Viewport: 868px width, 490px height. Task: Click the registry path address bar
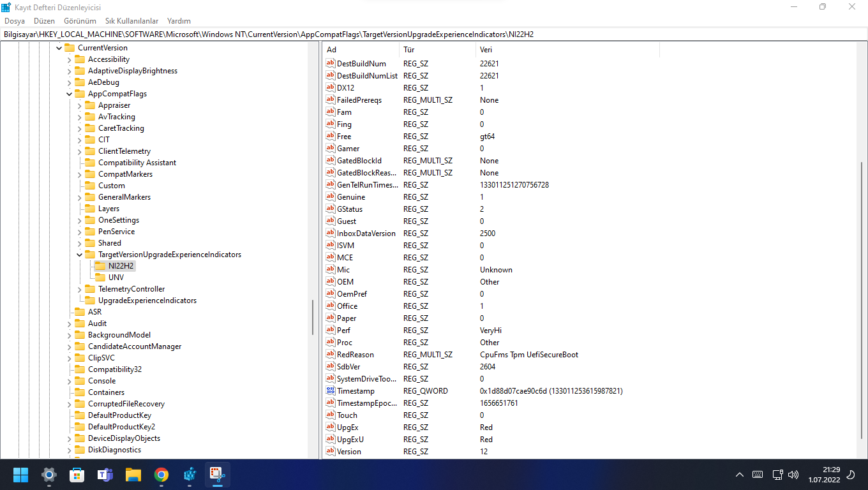tap(434, 34)
